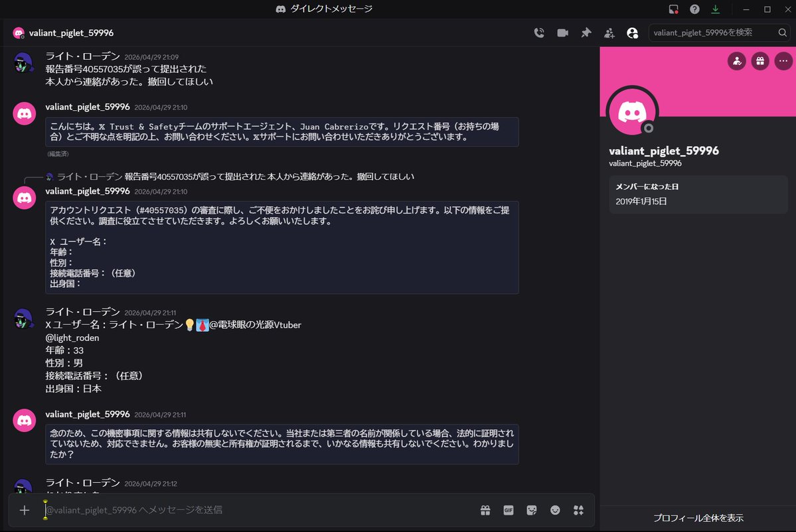The width and height of the screenshot is (796, 532).
Task: Click the text '出身国：日本'
Action: [73, 389]
